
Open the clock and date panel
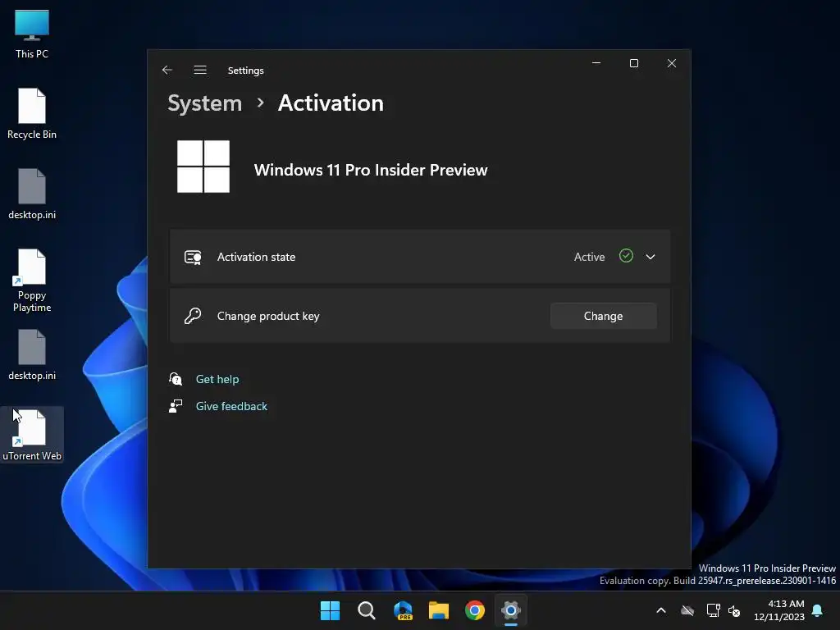click(x=779, y=610)
